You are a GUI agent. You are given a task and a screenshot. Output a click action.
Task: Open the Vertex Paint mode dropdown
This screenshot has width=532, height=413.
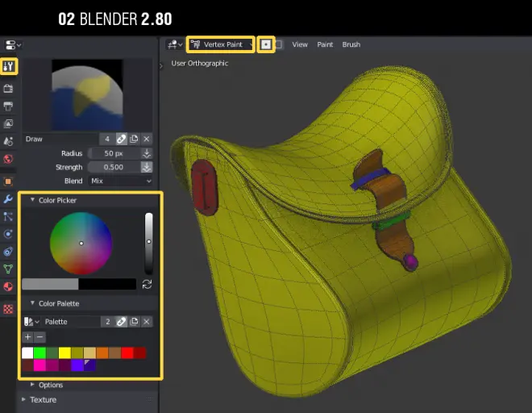coord(221,44)
